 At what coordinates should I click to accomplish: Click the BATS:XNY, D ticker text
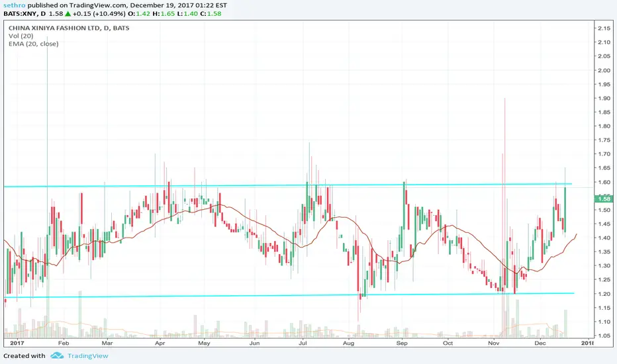point(24,14)
